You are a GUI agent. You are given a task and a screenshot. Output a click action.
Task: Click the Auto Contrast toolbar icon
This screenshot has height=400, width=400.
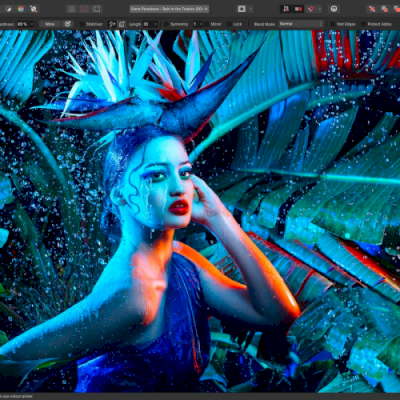tap(8, 9)
